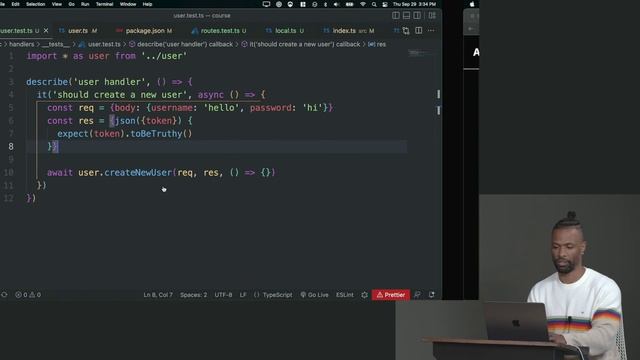Open the Edit menu
The width and height of the screenshot is (640, 360).
coord(16,4)
